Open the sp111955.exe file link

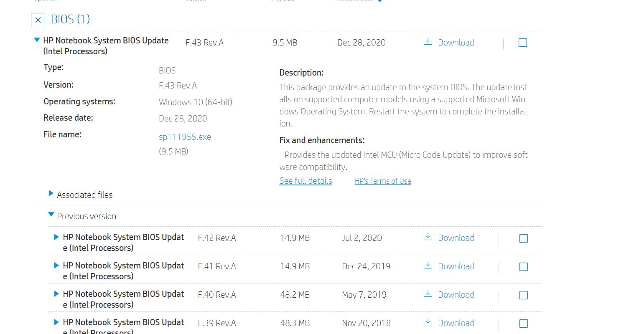pos(185,137)
